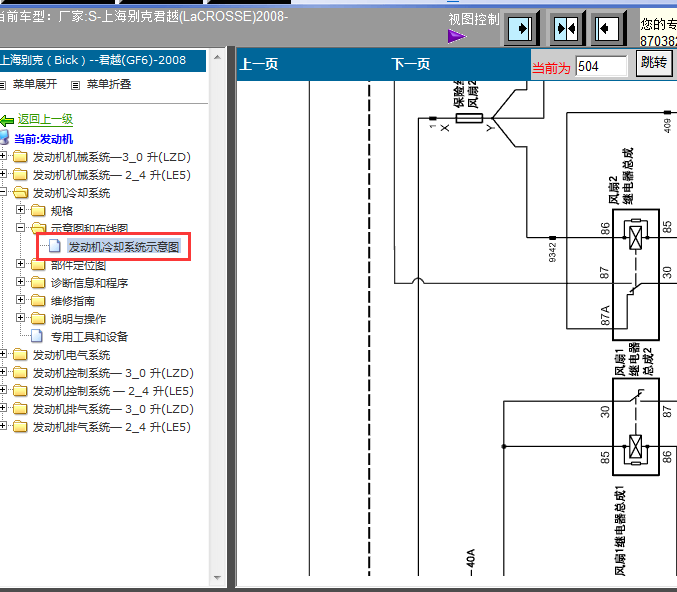Click folder icon beside 说明与操作
Image resolution: width=677 pixels, height=592 pixels.
[38, 319]
